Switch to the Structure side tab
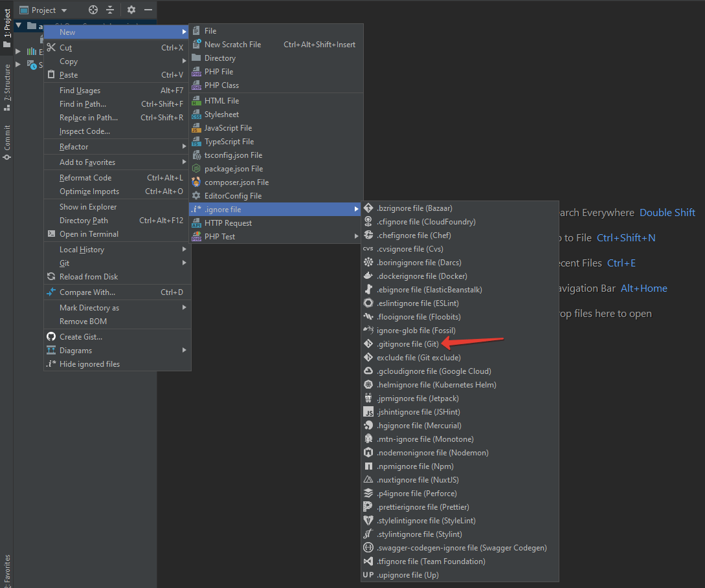The image size is (705, 588). click(7, 87)
